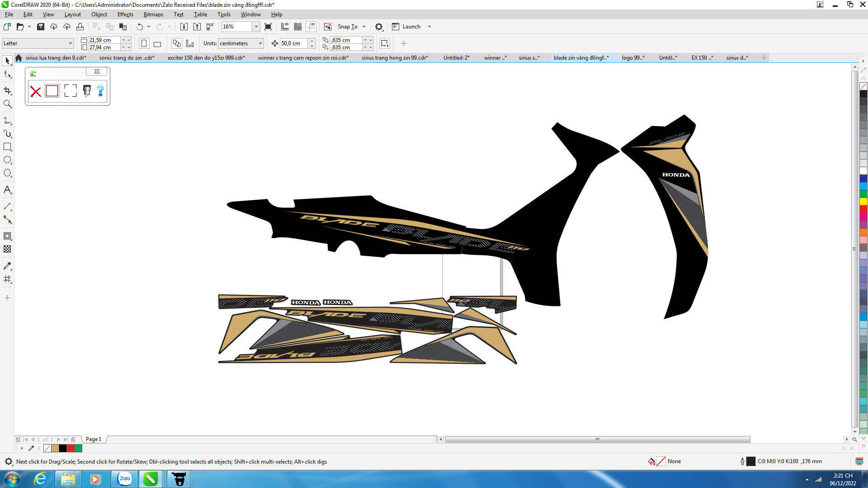Select the Crop tool
The width and height of the screenshot is (868, 488).
(7, 90)
